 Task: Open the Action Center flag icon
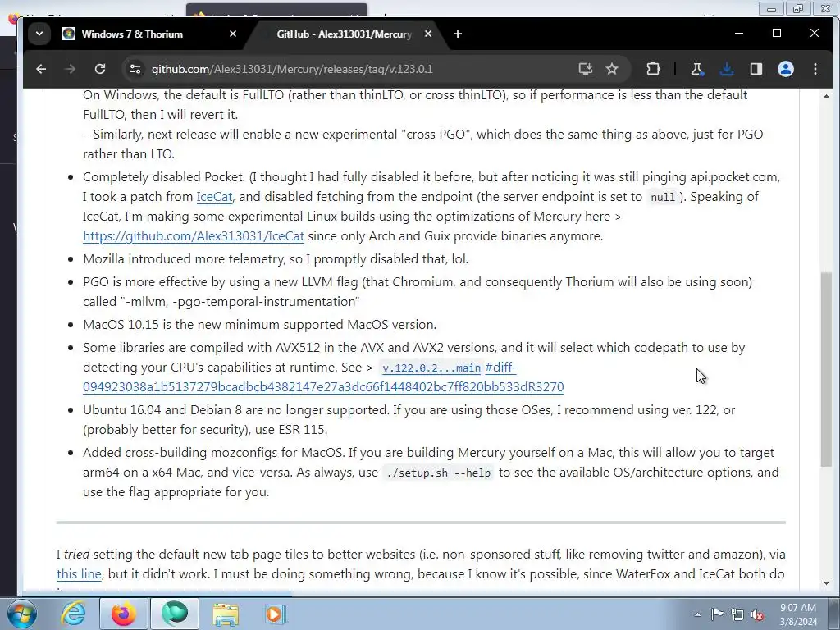point(717,614)
